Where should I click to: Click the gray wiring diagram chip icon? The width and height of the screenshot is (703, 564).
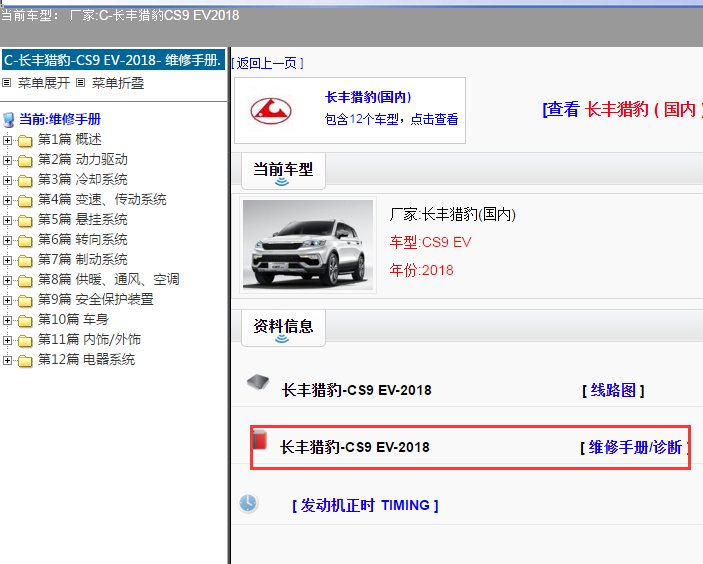pos(258,382)
